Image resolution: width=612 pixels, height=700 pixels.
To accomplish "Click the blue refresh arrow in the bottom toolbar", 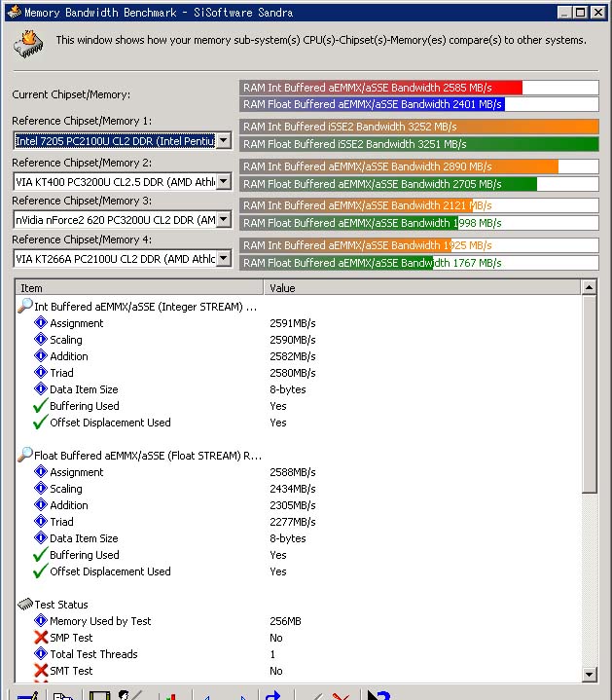I will click(273, 694).
